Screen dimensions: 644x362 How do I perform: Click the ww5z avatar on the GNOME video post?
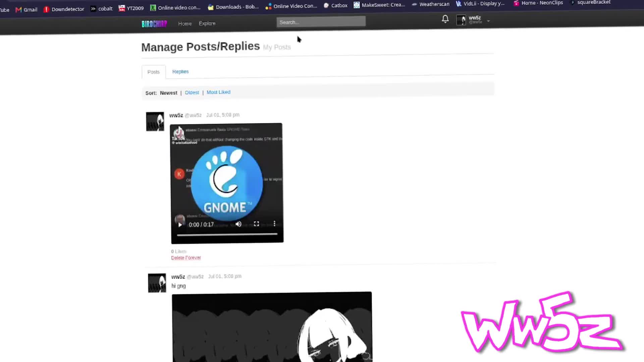pyautogui.click(x=155, y=121)
